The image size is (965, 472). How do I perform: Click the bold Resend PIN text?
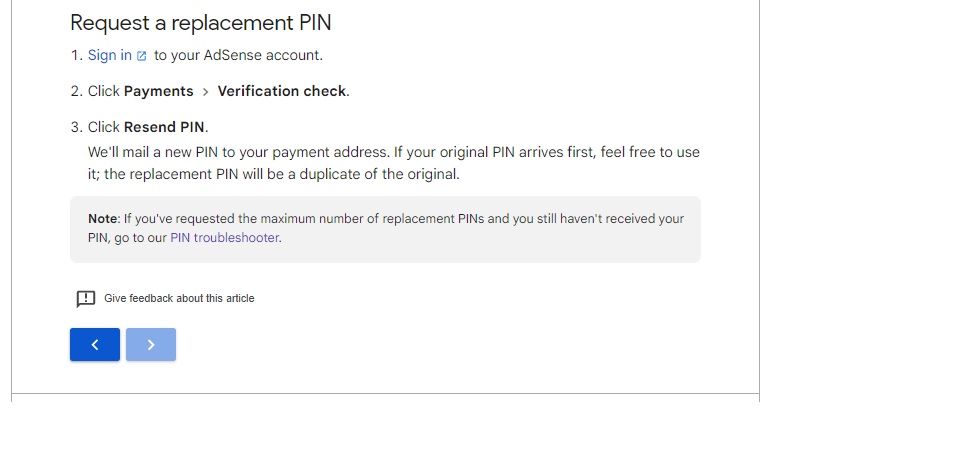[x=164, y=127]
